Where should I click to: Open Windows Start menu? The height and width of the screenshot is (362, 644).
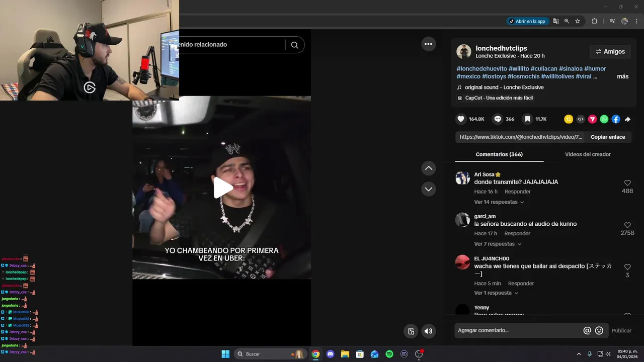point(225,354)
